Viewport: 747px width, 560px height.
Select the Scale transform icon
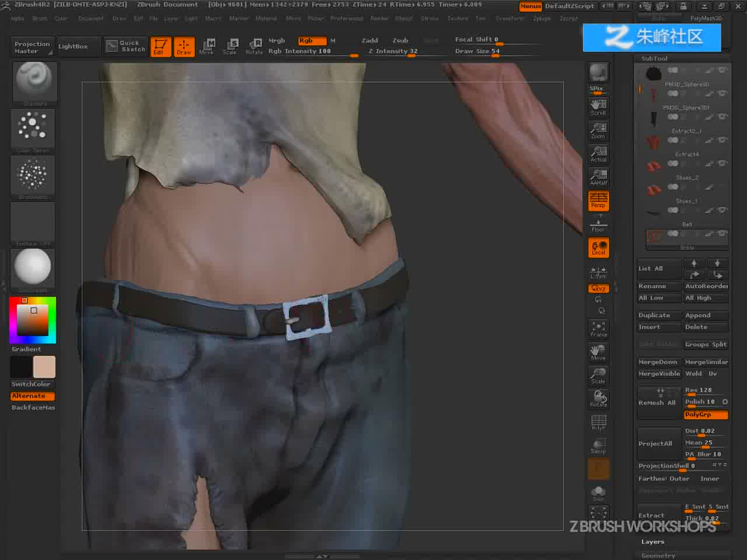coord(230,46)
